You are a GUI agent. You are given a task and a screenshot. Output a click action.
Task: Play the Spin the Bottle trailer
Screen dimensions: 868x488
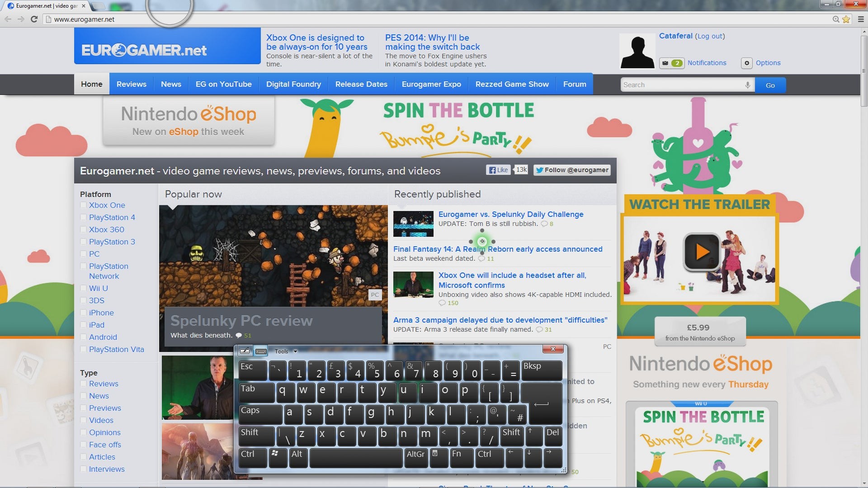(701, 252)
